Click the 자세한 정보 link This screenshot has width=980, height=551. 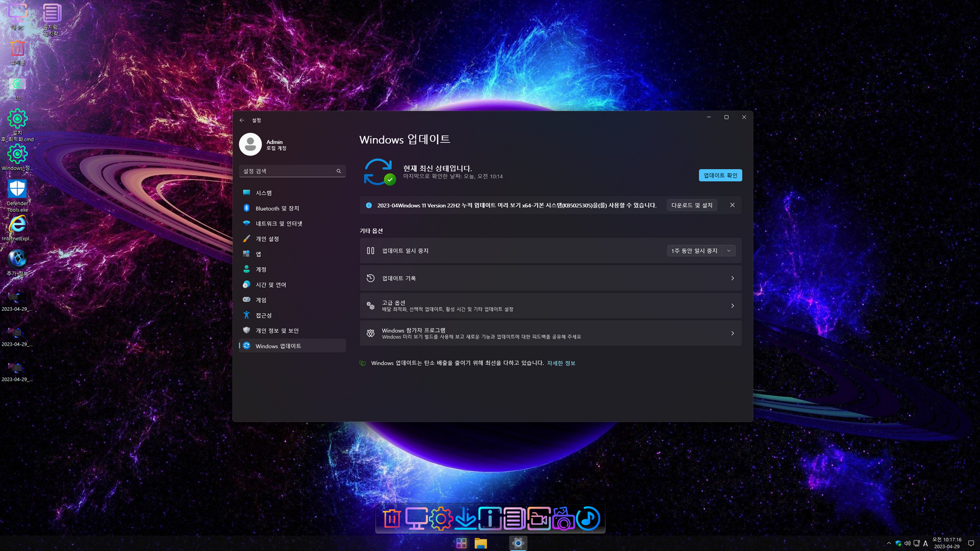point(561,363)
